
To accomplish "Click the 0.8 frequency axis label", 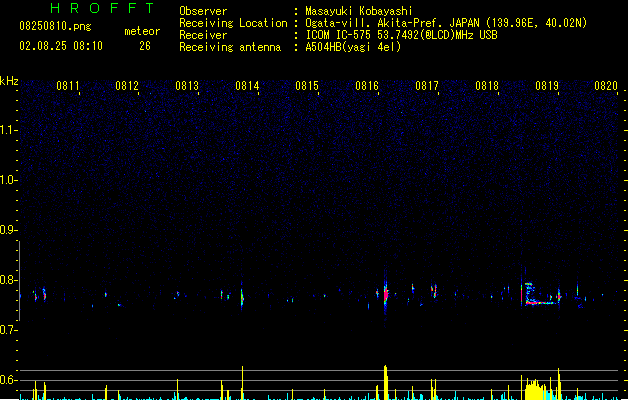I will coord(8,280).
